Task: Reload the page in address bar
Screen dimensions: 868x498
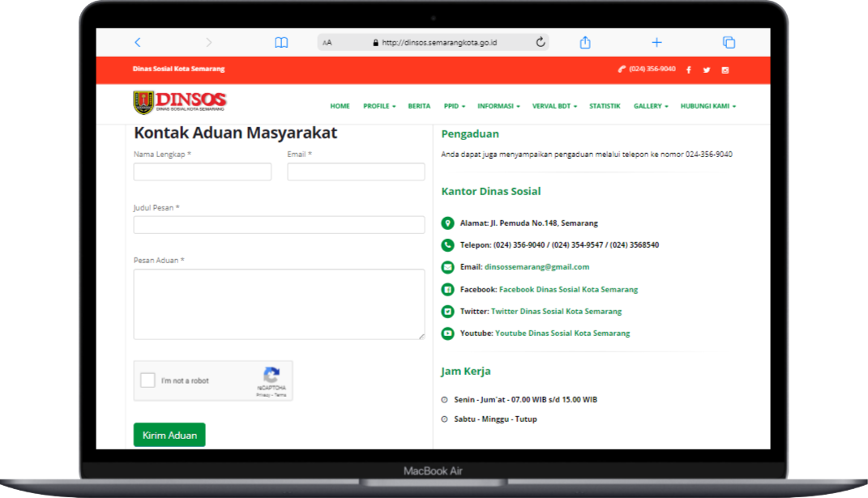Action: pos(541,43)
